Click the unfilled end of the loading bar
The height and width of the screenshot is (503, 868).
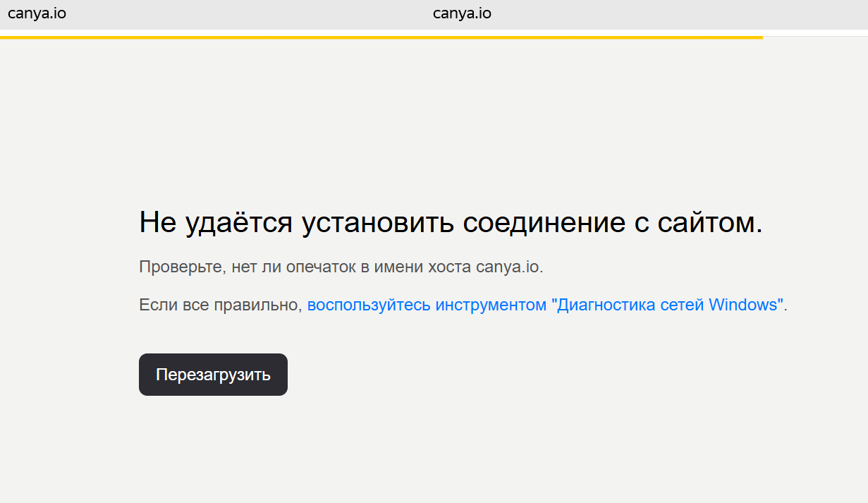pyautogui.click(x=814, y=36)
